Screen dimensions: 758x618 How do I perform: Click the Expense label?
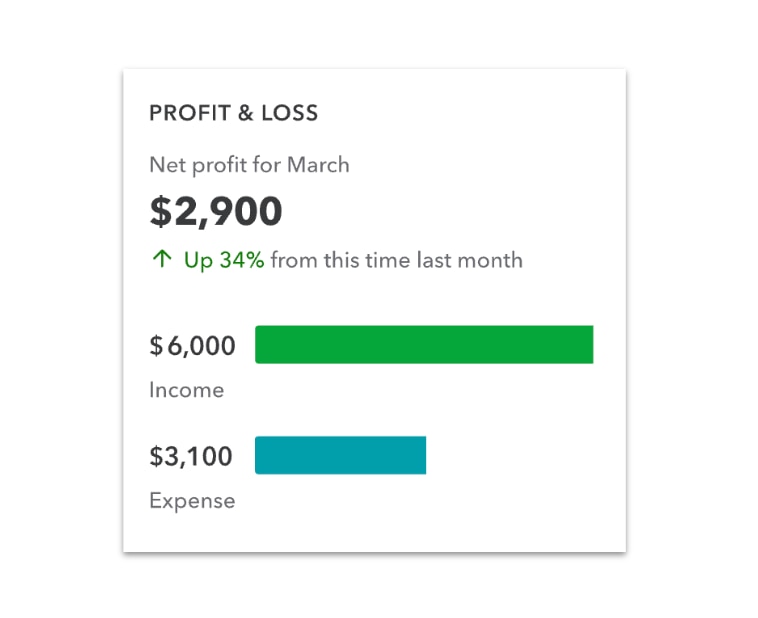coord(192,500)
